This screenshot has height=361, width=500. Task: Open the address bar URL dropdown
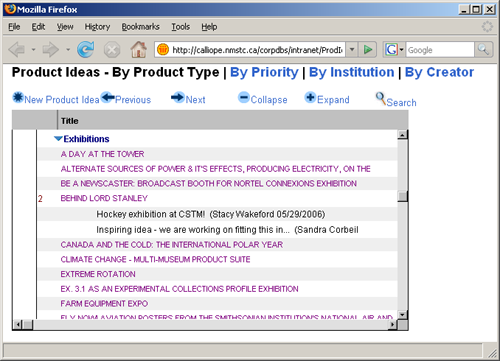click(352, 50)
